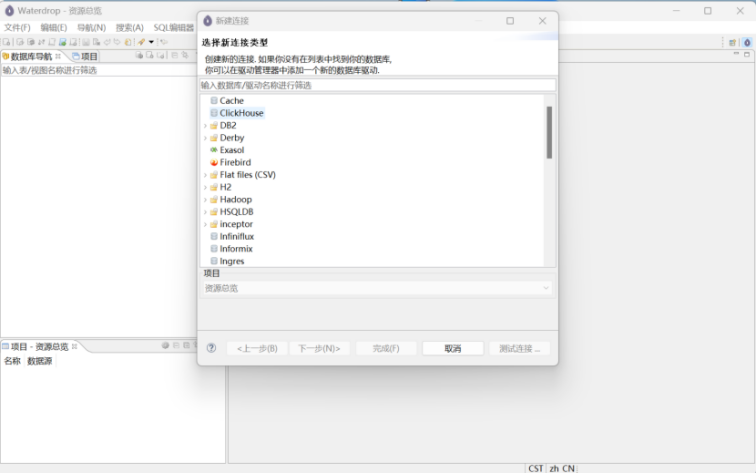This screenshot has width=756, height=473.
Task: Click the 数据源 column header
Action: [40, 361]
